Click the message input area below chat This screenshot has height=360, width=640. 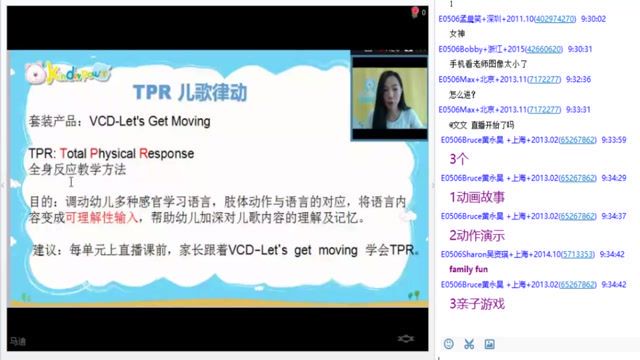pyautogui.click(x=538, y=355)
